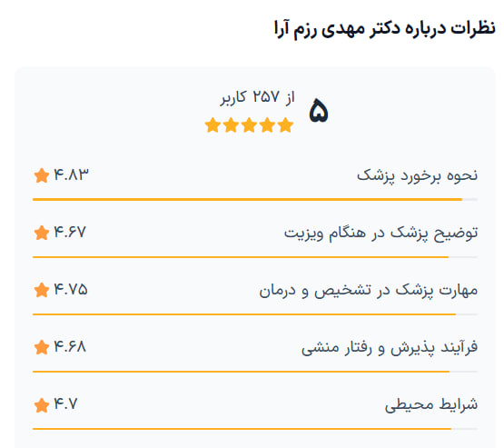The image size is (504, 448).
Task: Click the large overall score number ۵
Action: (x=319, y=111)
